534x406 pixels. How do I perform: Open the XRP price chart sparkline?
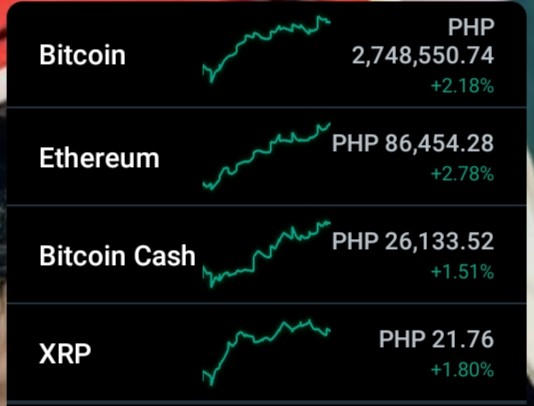[266, 352]
